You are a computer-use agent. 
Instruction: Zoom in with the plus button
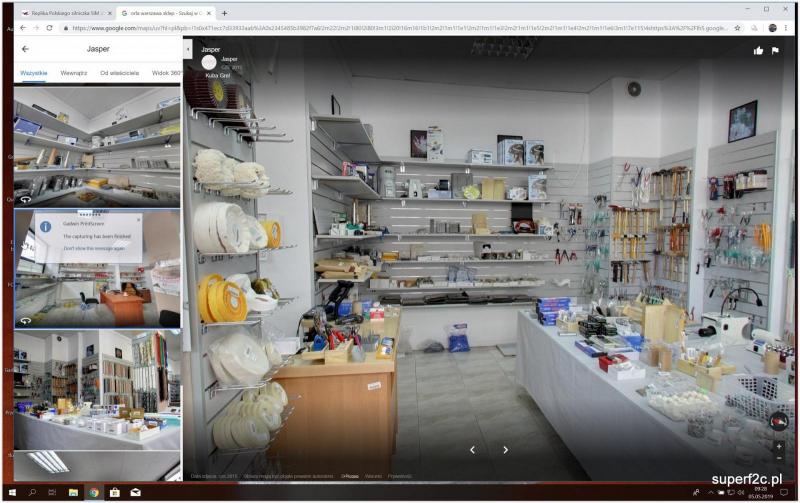(779, 446)
